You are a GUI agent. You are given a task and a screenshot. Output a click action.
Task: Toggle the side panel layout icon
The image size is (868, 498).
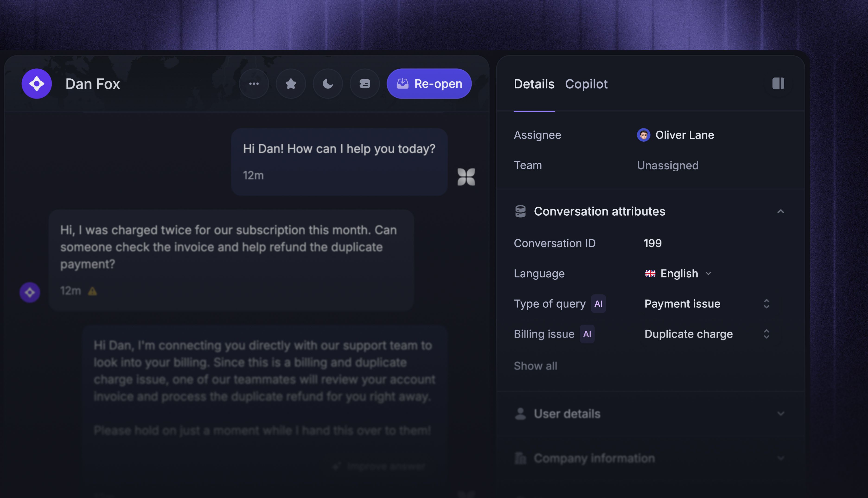(778, 83)
